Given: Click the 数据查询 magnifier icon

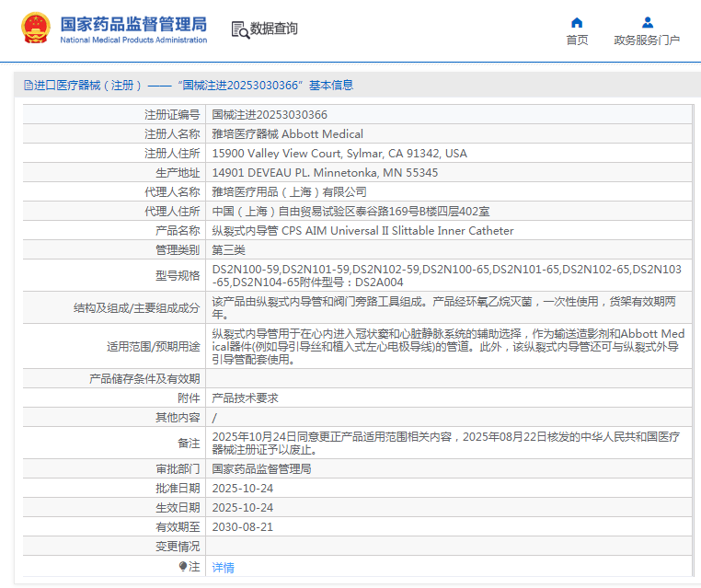Looking at the screenshot, I should click(x=240, y=29).
